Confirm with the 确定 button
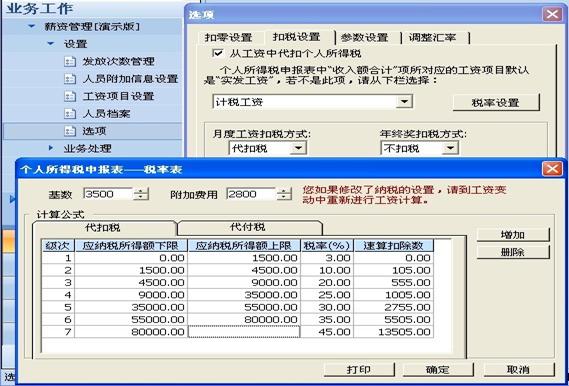Image resolution: width=569 pixels, height=386 pixels. tap(438, 370)
